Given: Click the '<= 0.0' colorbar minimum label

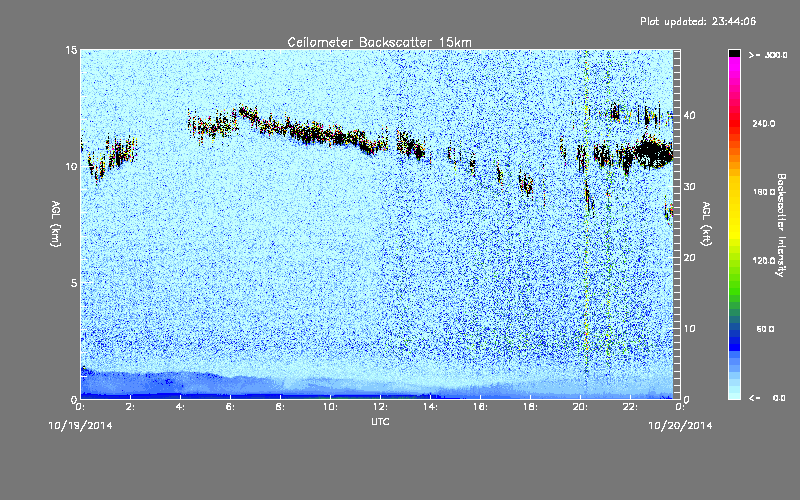Looking at the screenshot, I should (x=767, y=398).
